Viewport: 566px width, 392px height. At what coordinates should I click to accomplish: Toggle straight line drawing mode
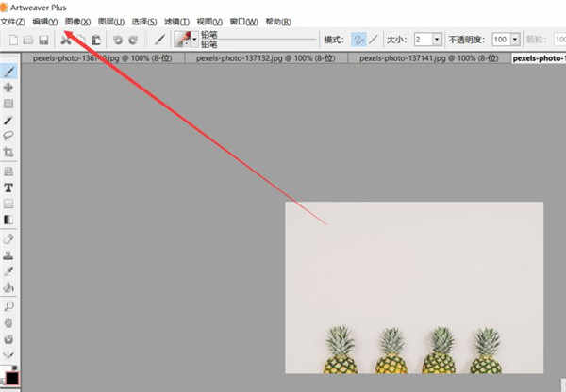point(374,40)
